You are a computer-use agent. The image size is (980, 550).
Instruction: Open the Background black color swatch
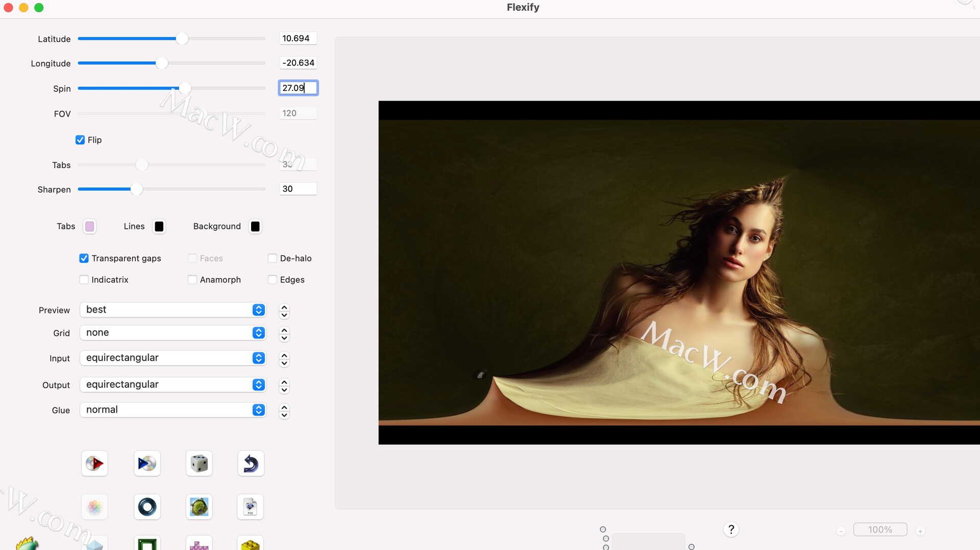click(x=255, y=227)
